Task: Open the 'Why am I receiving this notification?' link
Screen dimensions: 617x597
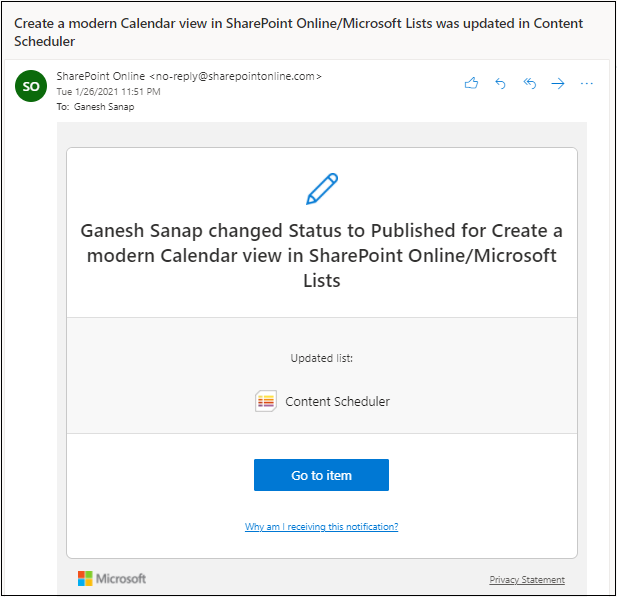Action: click(321, 527)
